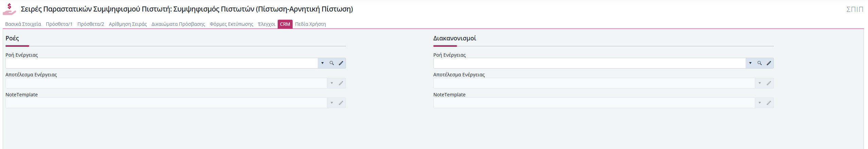Open the Βασικά Στοιχεία tab
The width and height of the screenshot is (868, 149).
[x=23, y=24]
